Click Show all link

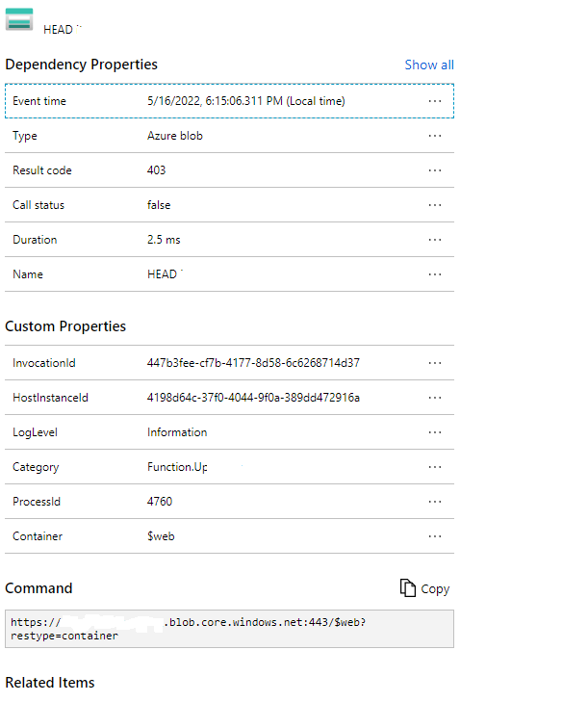point(429,65)
